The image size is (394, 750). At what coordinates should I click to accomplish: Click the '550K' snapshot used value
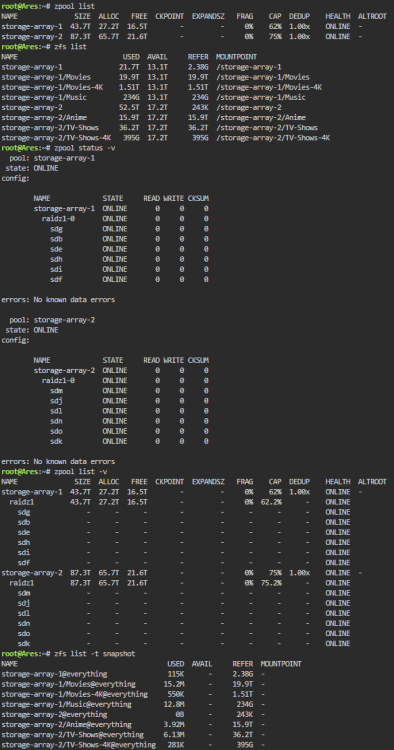[x=176, y=694]
